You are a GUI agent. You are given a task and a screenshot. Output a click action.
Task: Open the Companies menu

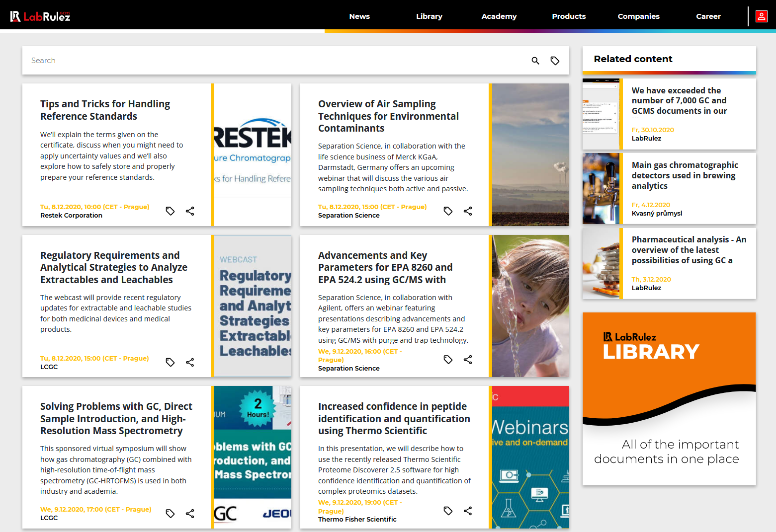[638, 16]
